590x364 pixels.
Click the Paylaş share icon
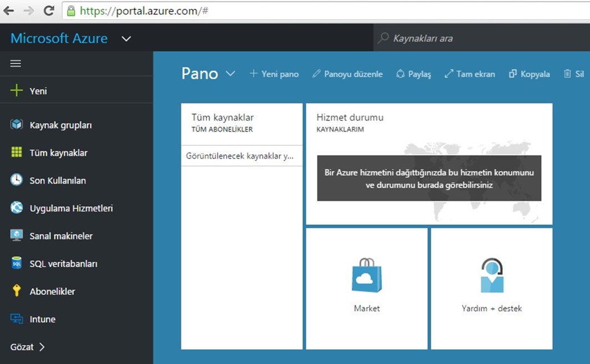click(400, 74)
